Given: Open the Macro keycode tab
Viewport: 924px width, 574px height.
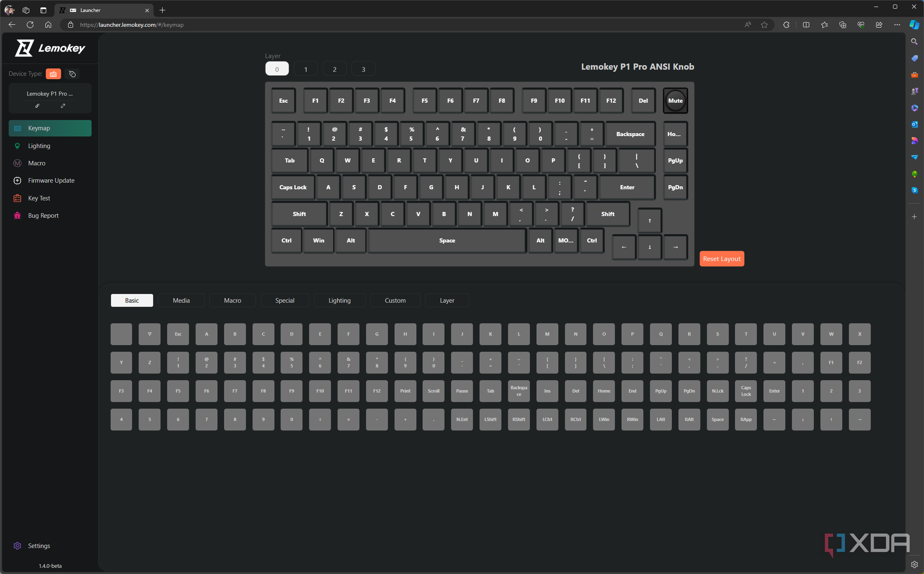Looking at the screenshot, I should click(232, 301).
